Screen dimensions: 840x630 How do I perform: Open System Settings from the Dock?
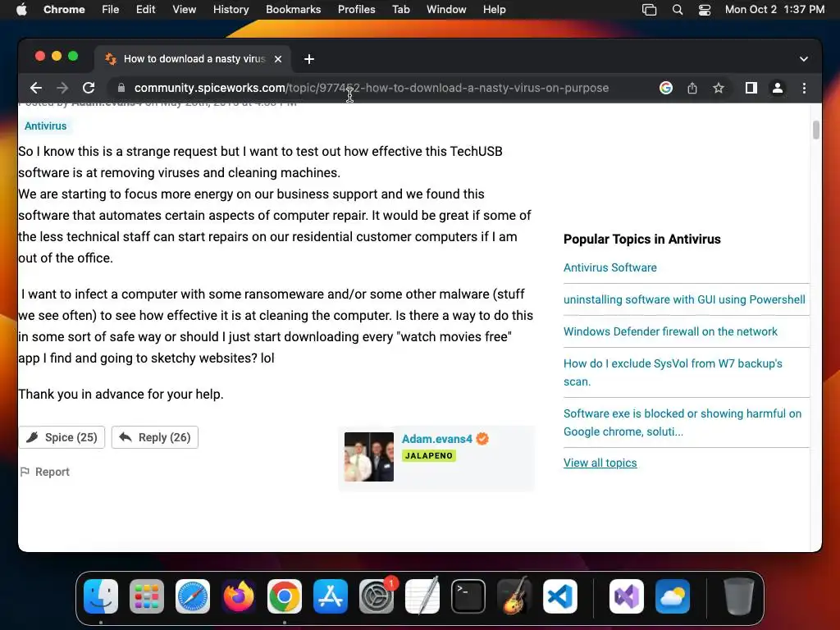[376, 596]
